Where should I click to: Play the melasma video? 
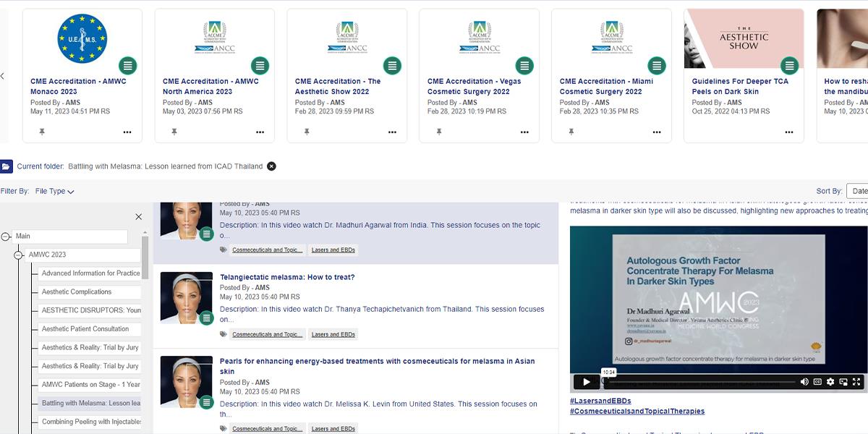tap(586, 381)
